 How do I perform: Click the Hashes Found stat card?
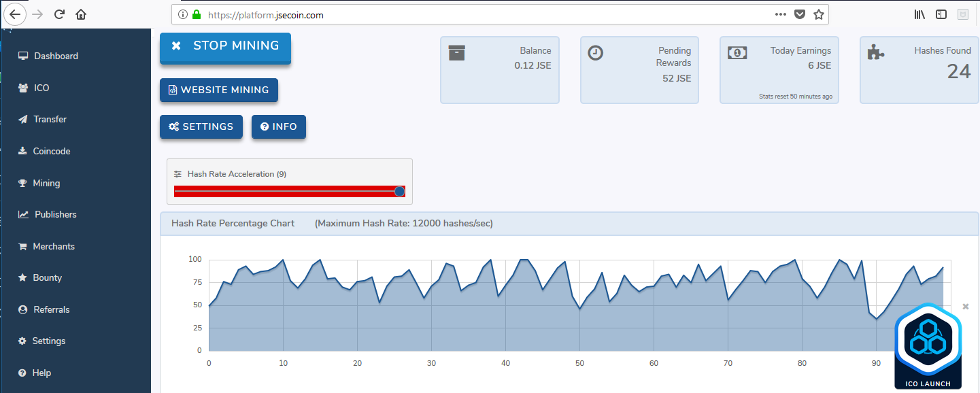[919, 70]
